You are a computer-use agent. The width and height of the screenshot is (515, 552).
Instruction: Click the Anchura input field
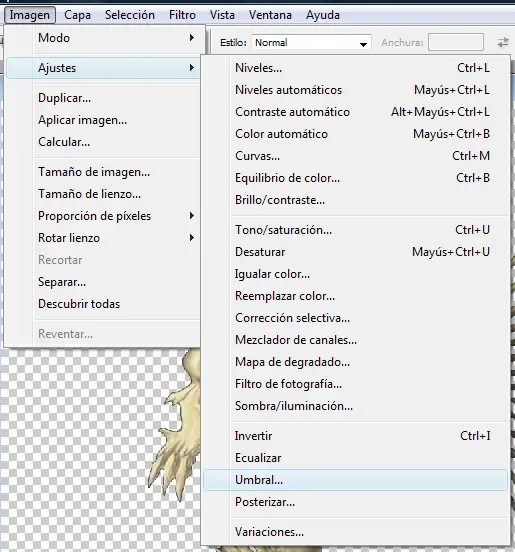(456, 43)
